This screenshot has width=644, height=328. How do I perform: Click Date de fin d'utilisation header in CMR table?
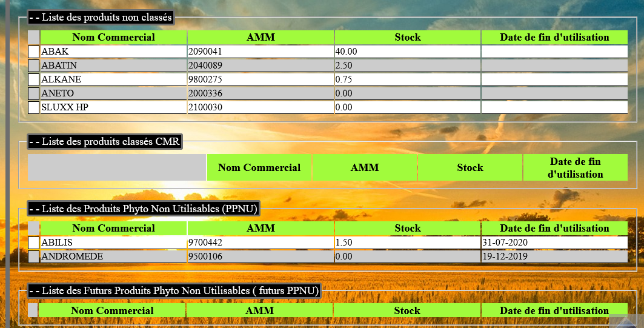coord(576,168)
